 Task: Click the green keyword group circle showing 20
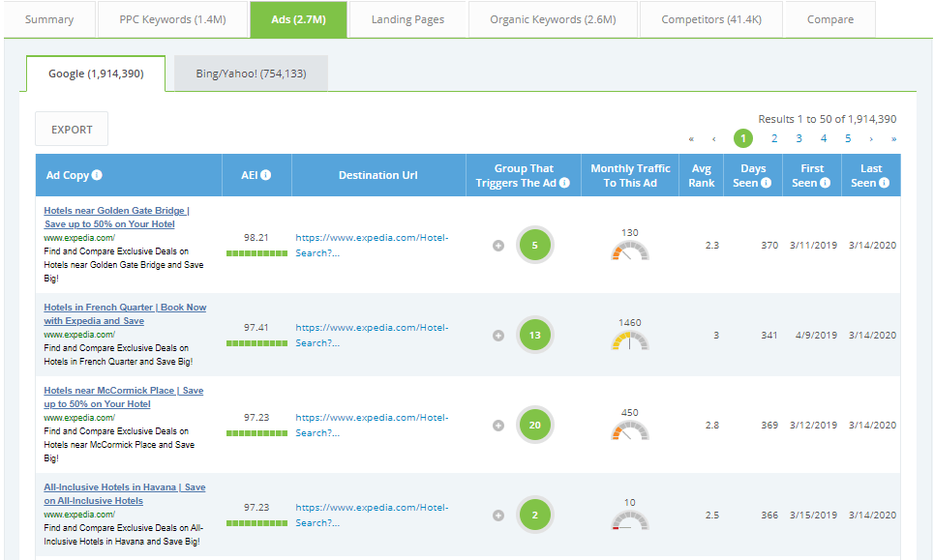(x=535, y=425)
